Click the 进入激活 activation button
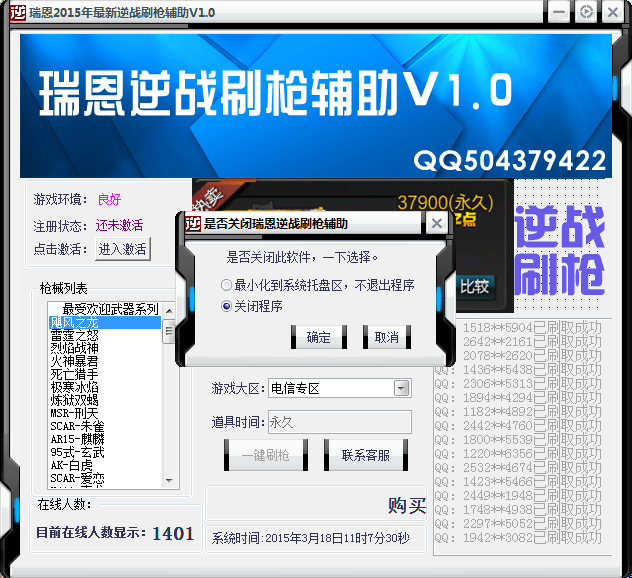Image resolution: width=632 pixels, height=578 pixels. click(x=123, y=249)
